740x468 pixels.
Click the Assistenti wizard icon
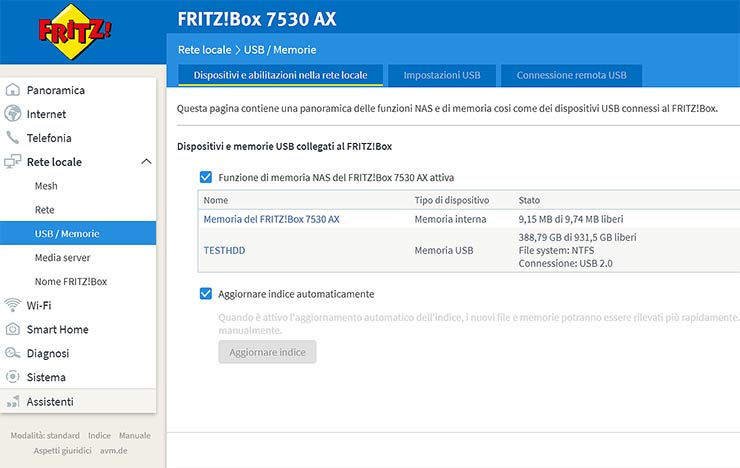pyautogui.click(x=13, y=401)
